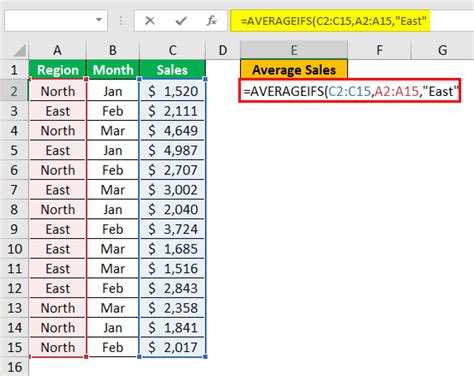Select column E header
The height and width of the screenshot is (376, 474).
click(294, 50)
